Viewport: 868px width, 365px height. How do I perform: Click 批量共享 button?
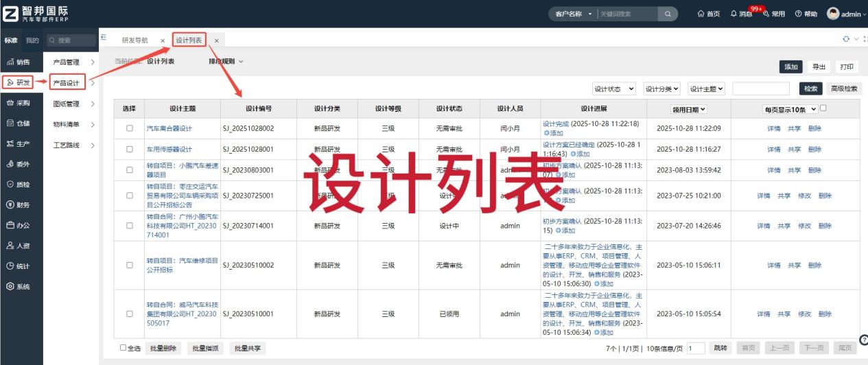click(248, 348)
